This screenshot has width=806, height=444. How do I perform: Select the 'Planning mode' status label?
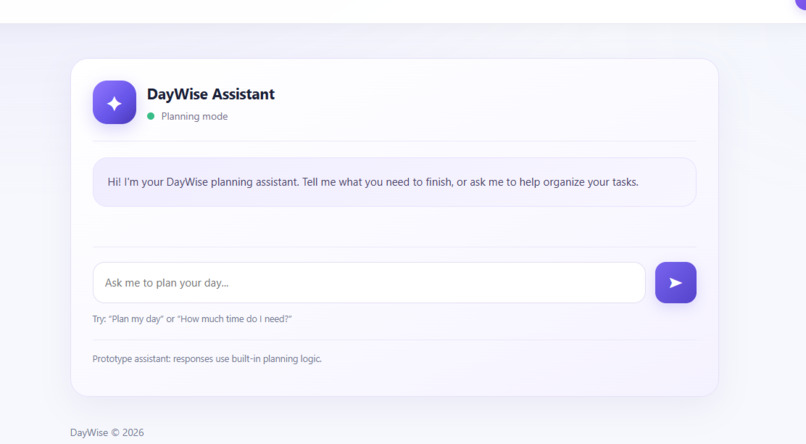194,117
